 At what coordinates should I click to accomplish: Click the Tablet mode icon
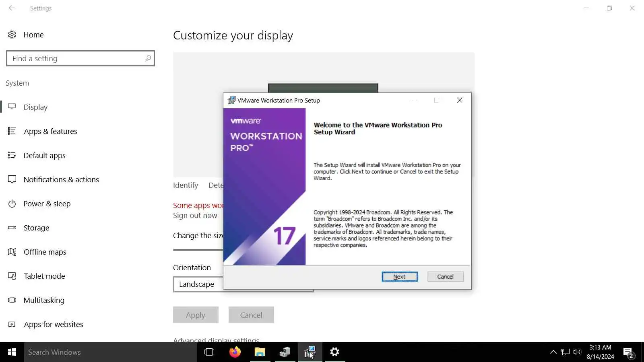coord(12,276)
